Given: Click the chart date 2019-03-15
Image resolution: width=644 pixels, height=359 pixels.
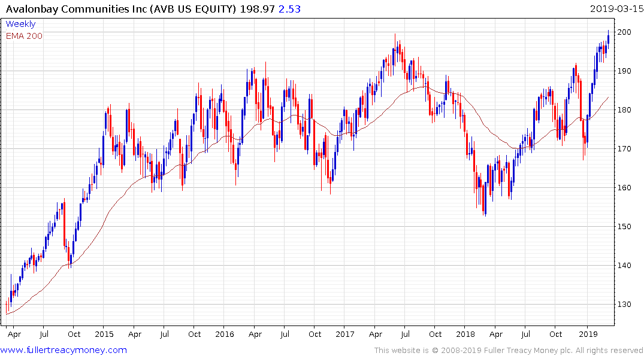Looking at the screenshot, I should (x=616, y=9).
